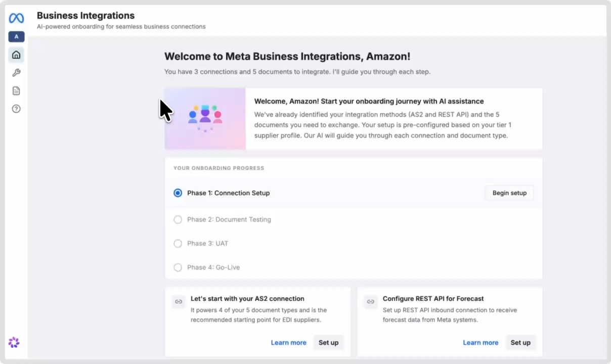Click the Business Integrations page title
This screenshot has height=364, width=611.
point(86,16)
